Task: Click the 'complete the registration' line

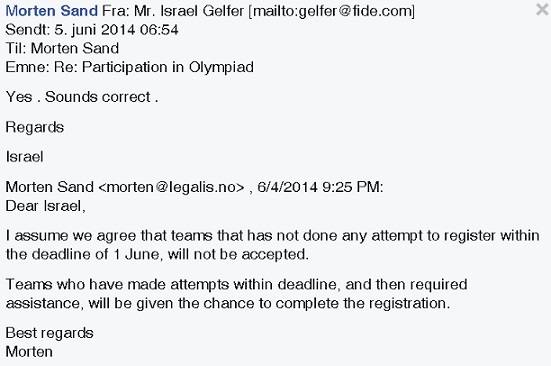Action: click(x=228, y=303)
